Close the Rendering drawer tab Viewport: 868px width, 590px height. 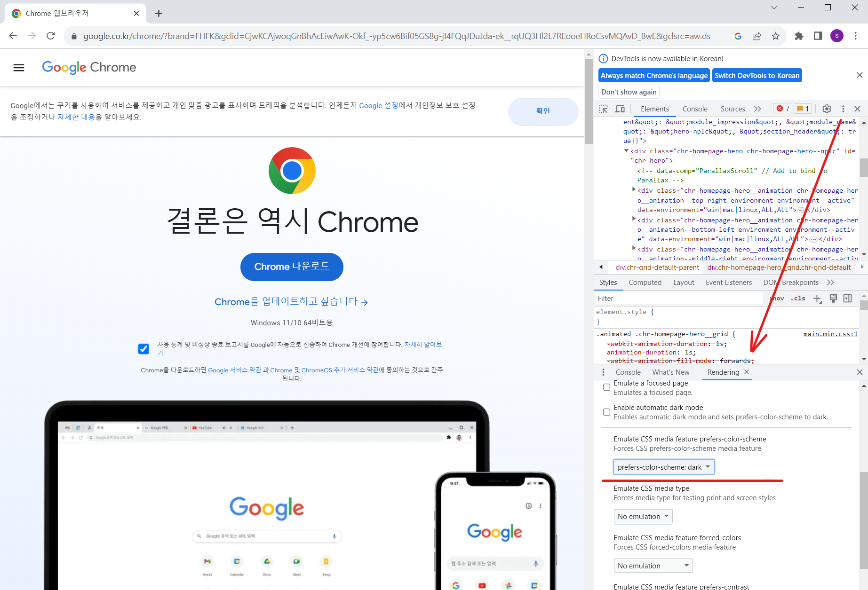[x=747, y=372]
